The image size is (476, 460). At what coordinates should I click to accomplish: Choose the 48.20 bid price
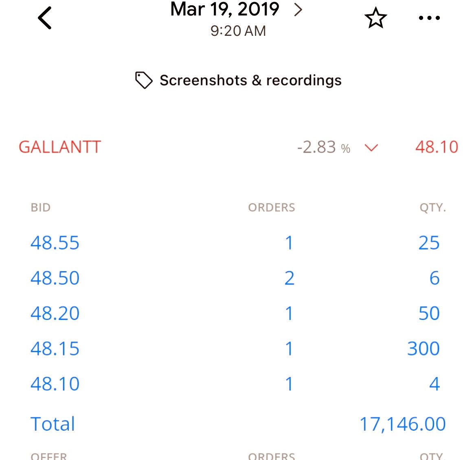point(55,313)
